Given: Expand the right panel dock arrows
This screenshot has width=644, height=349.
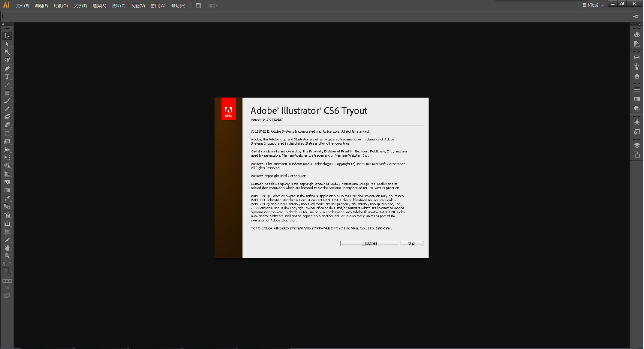Looking at the screenshot, I should click(640, 24).
